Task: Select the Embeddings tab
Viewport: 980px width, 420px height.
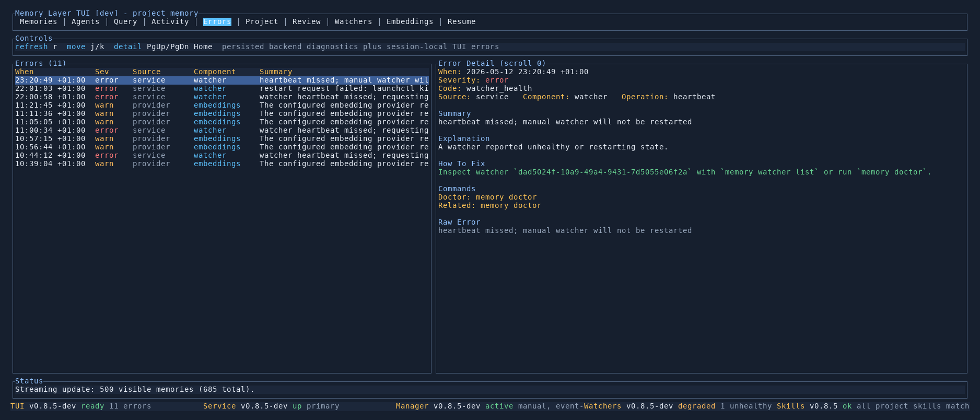Action: pyautogui.click(x=410, y=21)
